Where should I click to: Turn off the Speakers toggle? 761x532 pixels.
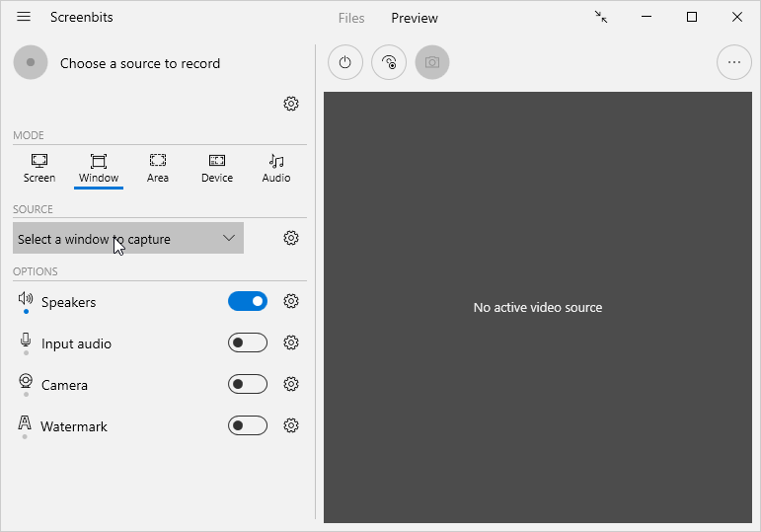[x=248, y=301]
